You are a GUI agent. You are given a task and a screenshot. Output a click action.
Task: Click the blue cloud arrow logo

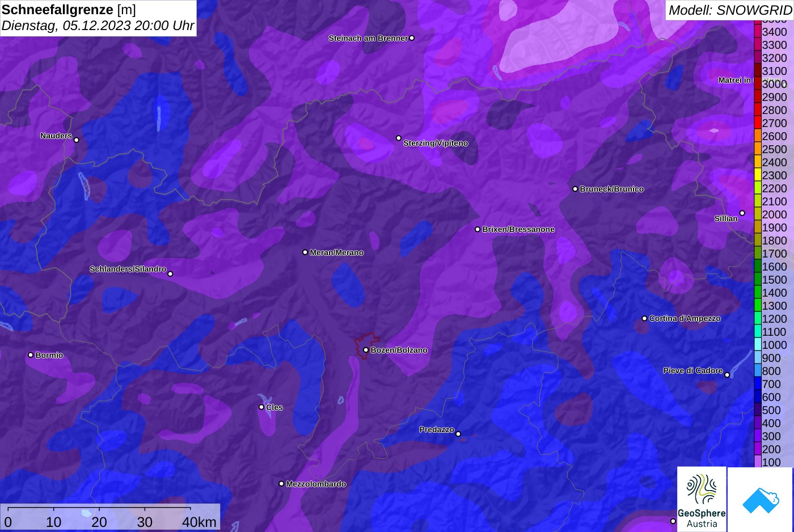point(761,500)
